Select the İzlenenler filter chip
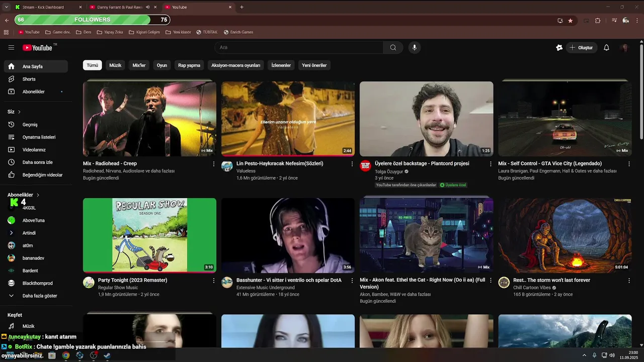644x362 pixels. pos(281,65)
